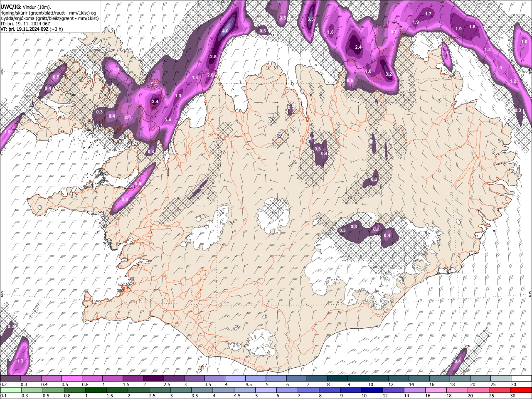Select the dark teal 8 swatch in the snow scale
The height and width of the screenshot is (399, 532).
tap(337, 379)
